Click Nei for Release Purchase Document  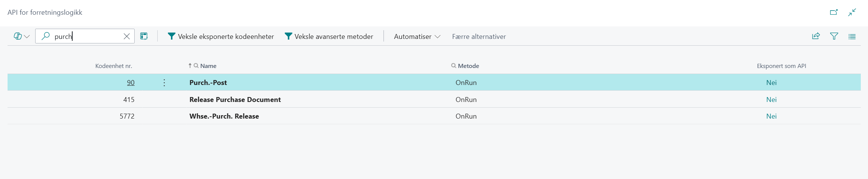771,100
